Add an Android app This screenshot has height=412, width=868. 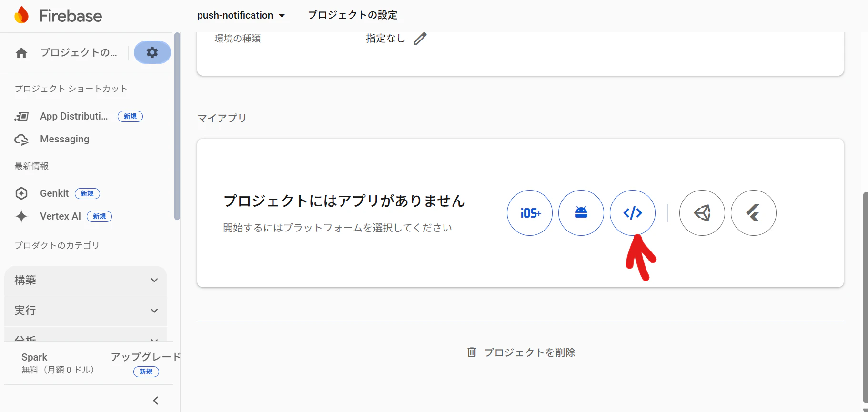(x=581, y=213)
